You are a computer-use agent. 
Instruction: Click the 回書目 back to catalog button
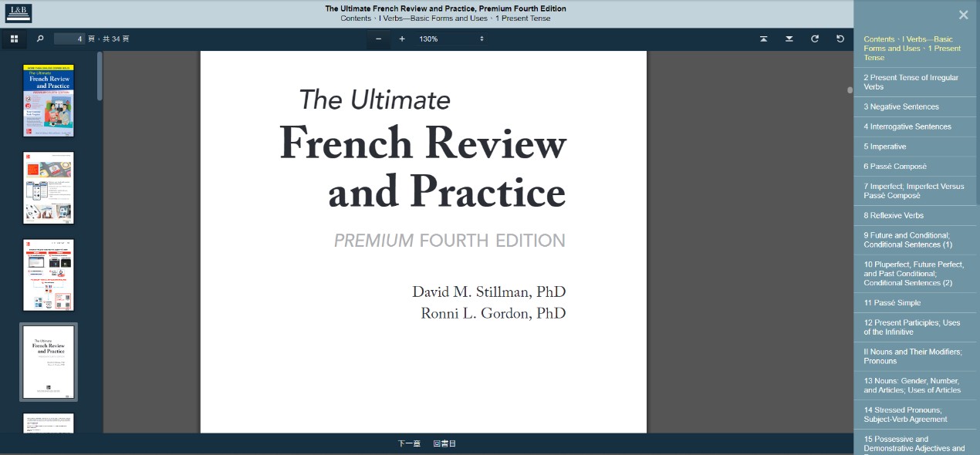coord(444,443)
